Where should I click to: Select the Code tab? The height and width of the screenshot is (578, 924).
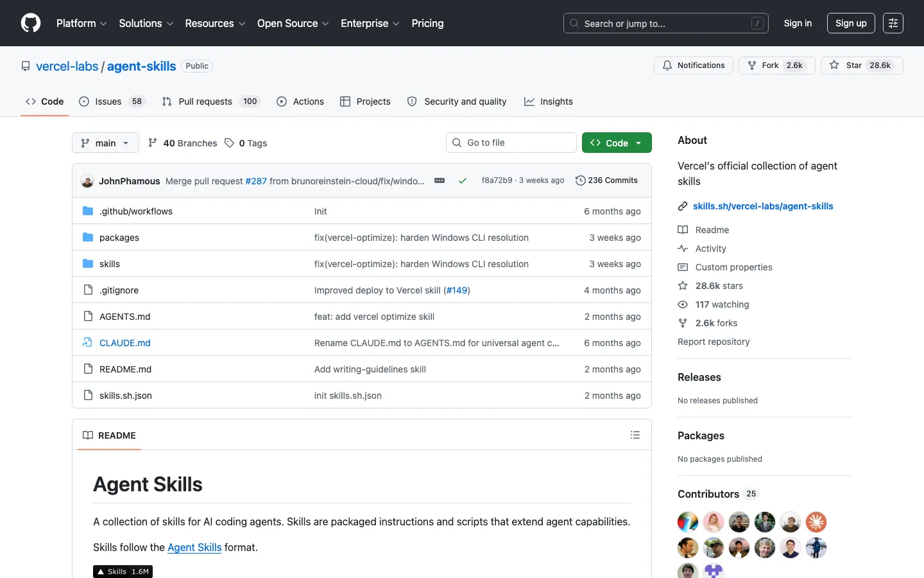pyautogui.click(x=44, y=101)
